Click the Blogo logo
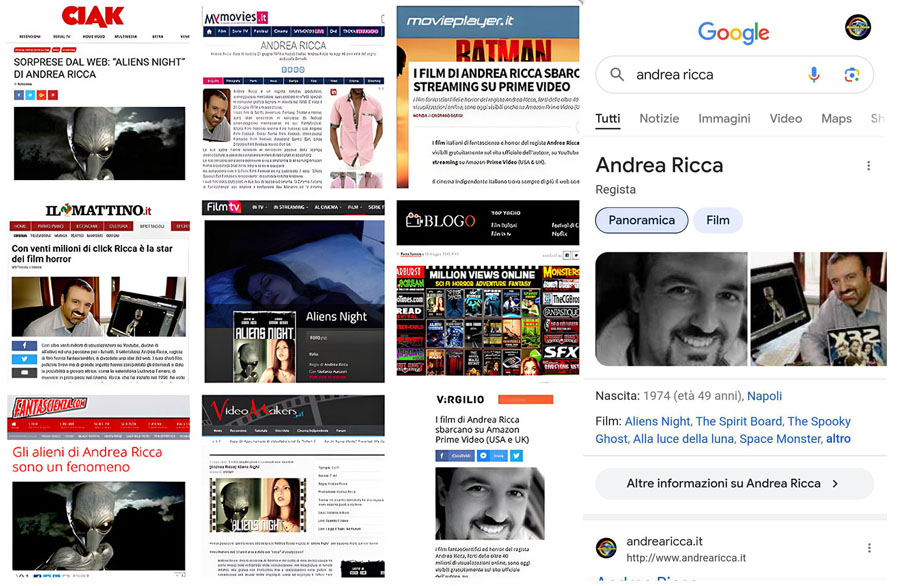 (x=440, y=220)
